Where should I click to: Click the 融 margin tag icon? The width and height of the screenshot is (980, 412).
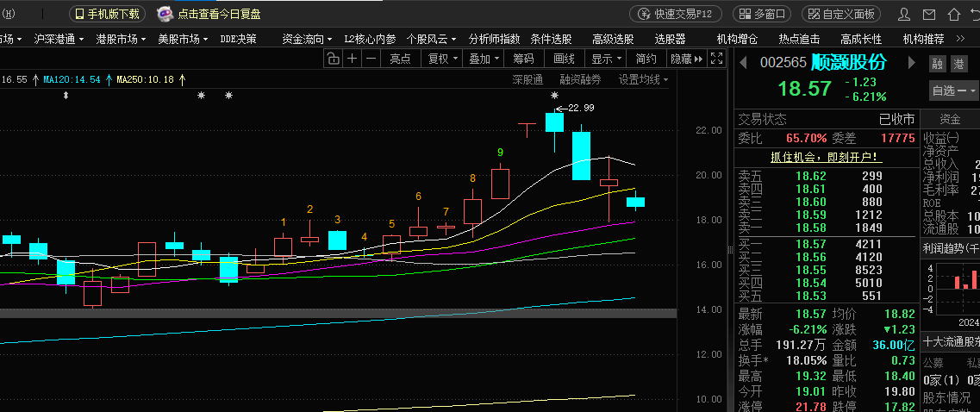click(938, 63)
